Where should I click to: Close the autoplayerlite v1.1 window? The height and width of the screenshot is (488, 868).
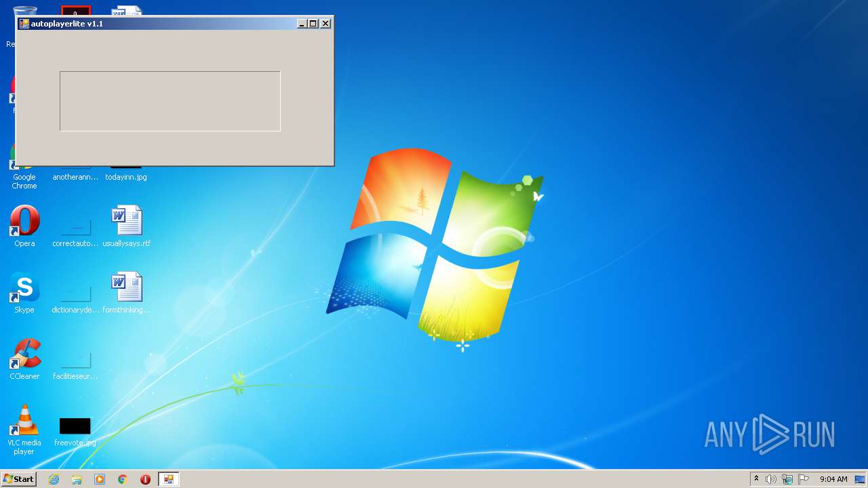(325, 24)
